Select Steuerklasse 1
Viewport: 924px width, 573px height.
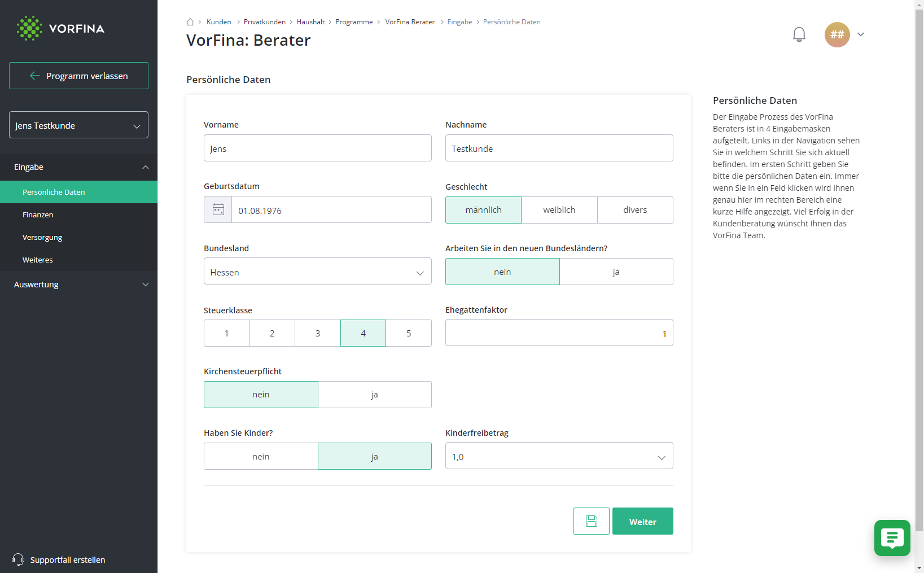click(227, 333)
